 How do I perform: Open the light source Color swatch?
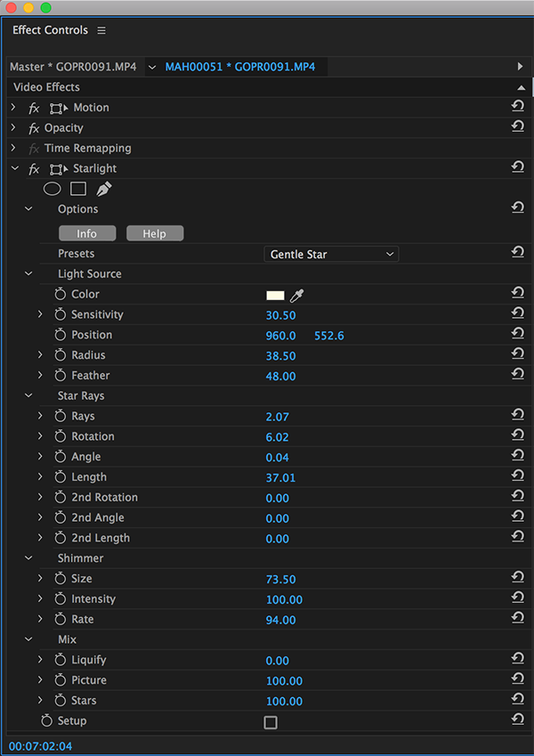click(275, 295)
